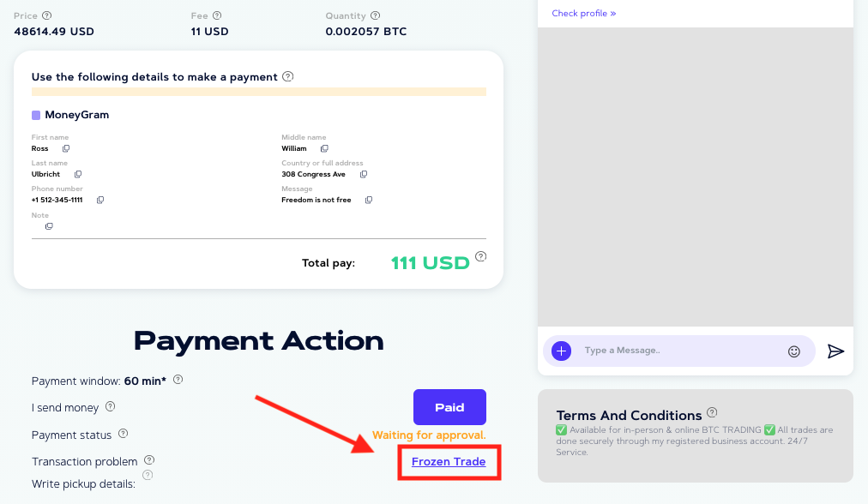Screen dimensions: 868x504
Task: Copy the 308 Congress Ave address
Action: coord(364,174)
